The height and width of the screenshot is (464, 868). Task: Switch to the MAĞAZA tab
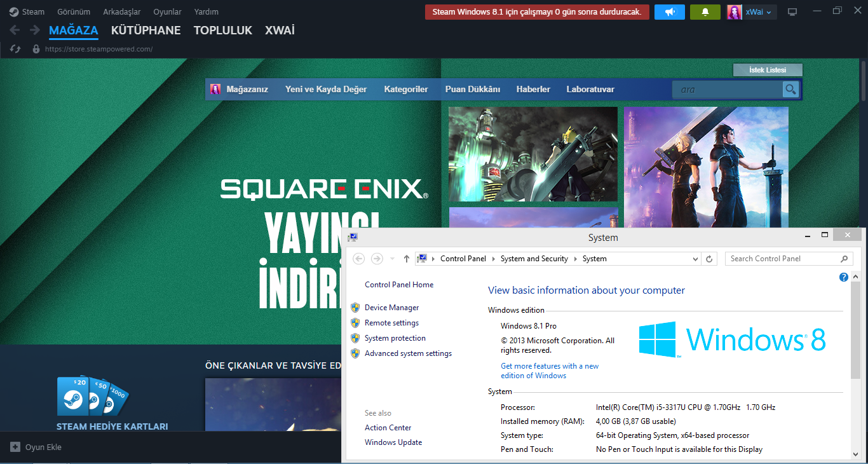coord(74,30)
